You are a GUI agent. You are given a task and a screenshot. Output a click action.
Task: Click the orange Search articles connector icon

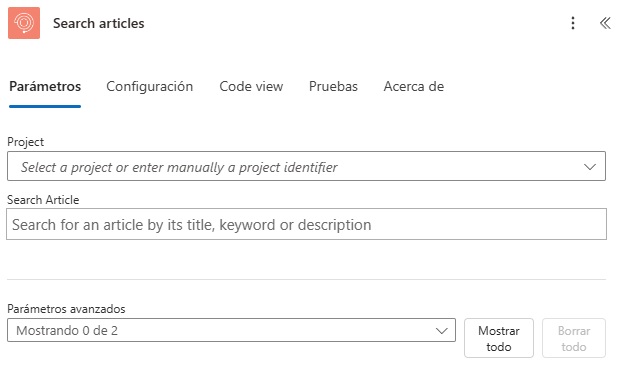tap(24, 23)
